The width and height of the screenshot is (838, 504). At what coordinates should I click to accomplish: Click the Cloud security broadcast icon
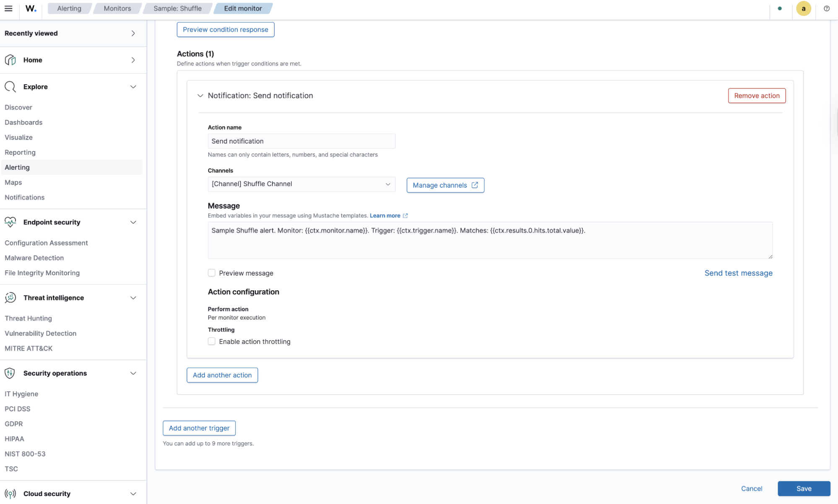[x=10, y=494]
